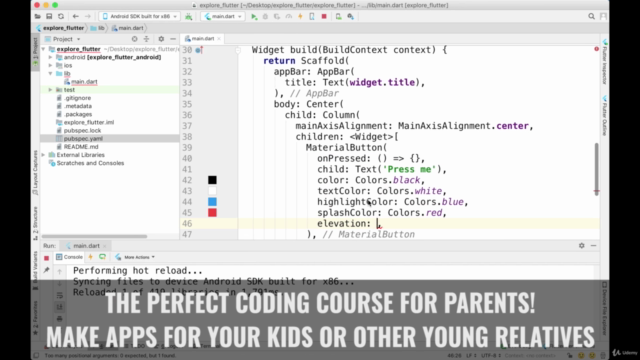Click the search magnifier icon
The height and width of the screenshot is (360, 640).
pos(591,16)
